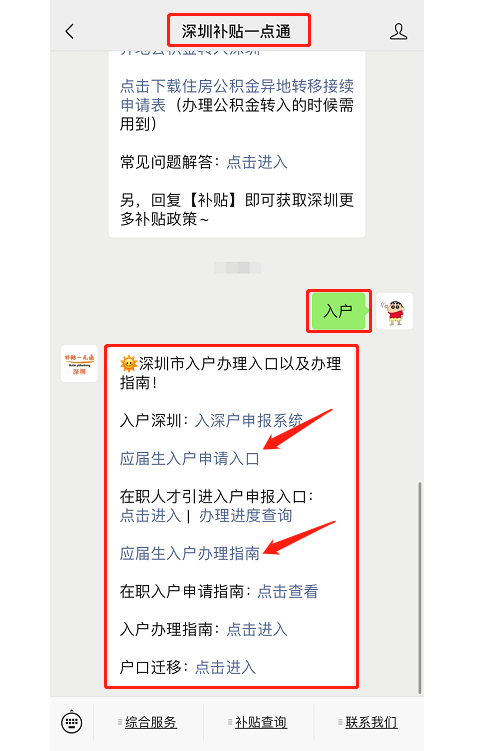Click 点击查看 for 在职入户申请指南
485x751 pixels.
pos(288,591)
